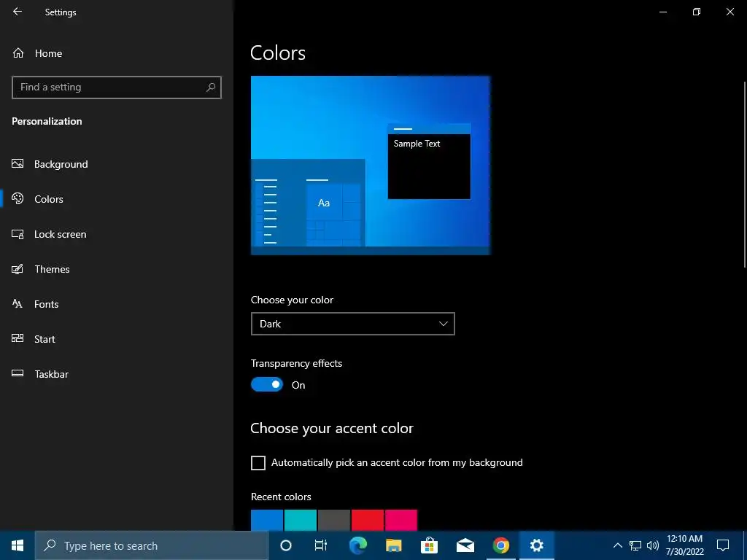Open the network status tray icon
Viewport: 747px width, 560px height.
635,545
